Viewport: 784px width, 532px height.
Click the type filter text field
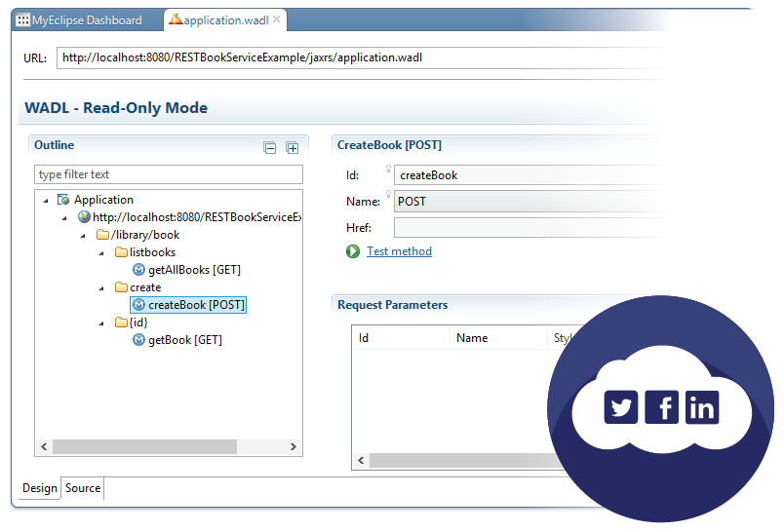(x=169, y=174)
